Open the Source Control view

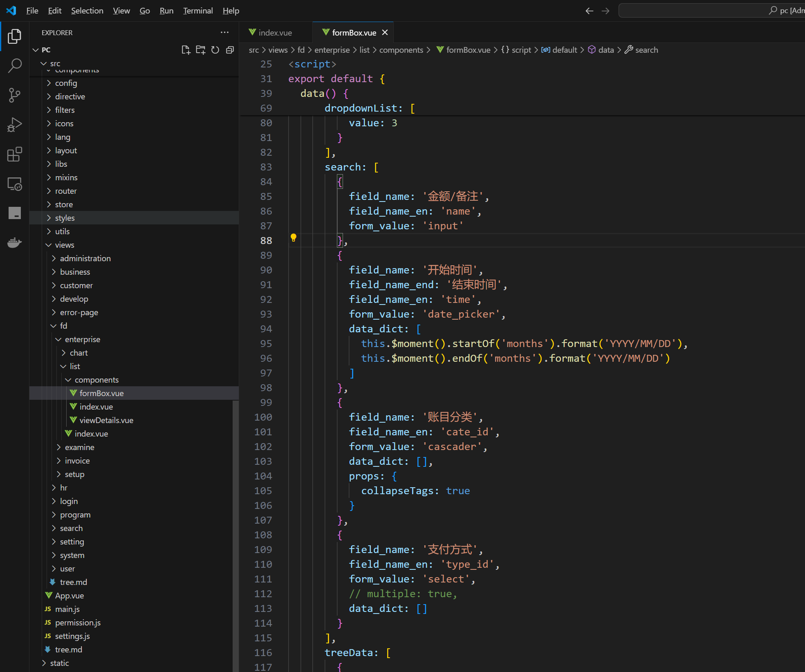tap(14, 95)
